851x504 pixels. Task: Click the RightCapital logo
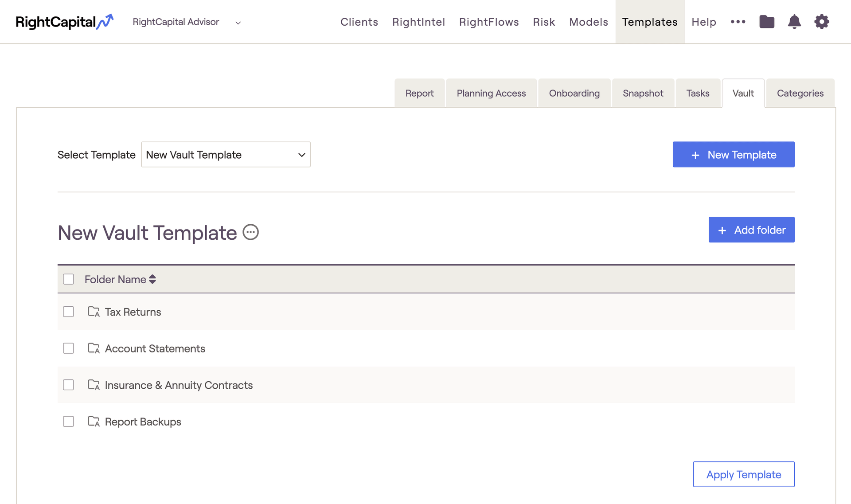click(x=65, y=22)
